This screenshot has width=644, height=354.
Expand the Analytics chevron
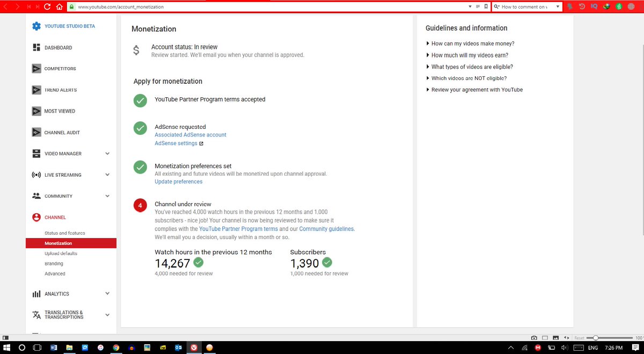pos(107,293)
